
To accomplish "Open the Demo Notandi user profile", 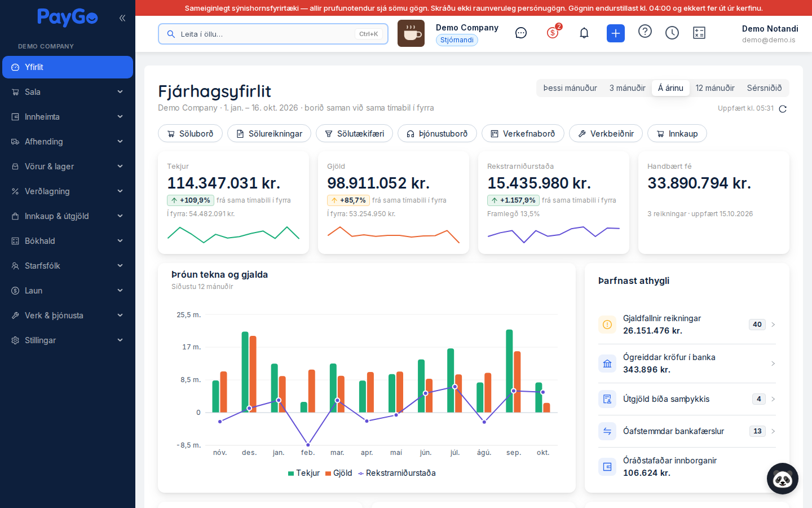I will [770, 34].
